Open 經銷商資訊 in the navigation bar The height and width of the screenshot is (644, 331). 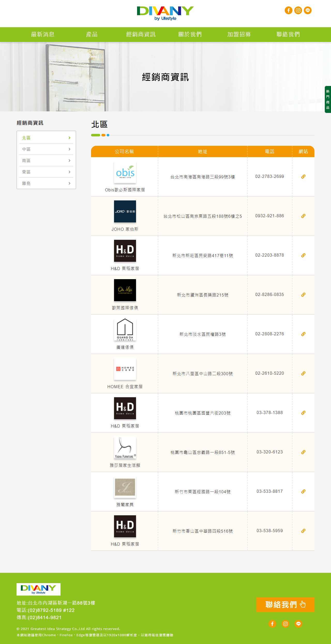coord(141,34)
